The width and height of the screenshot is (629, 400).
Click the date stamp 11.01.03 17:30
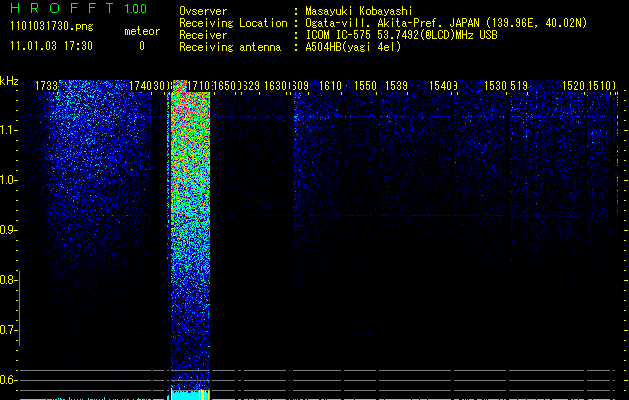[x=51, y=46]
